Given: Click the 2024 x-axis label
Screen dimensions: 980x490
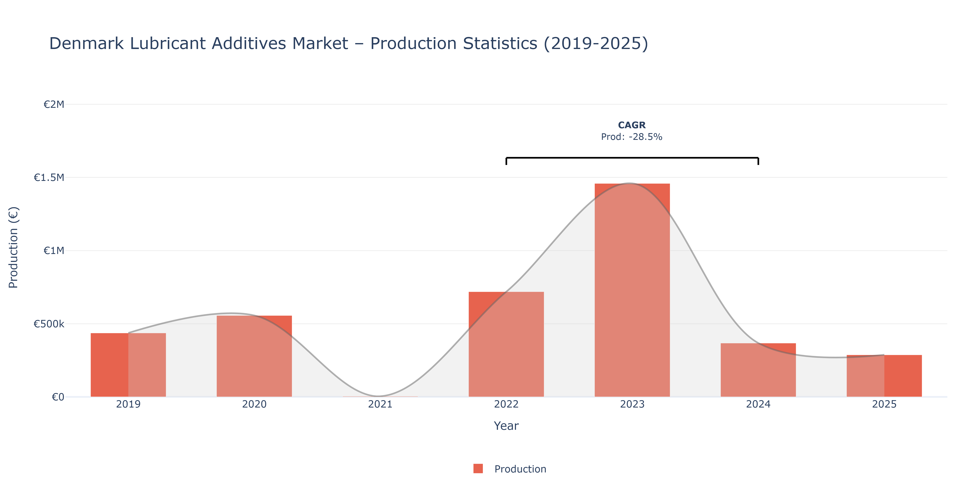Looking at the screenshot, I should coord(758,404).
